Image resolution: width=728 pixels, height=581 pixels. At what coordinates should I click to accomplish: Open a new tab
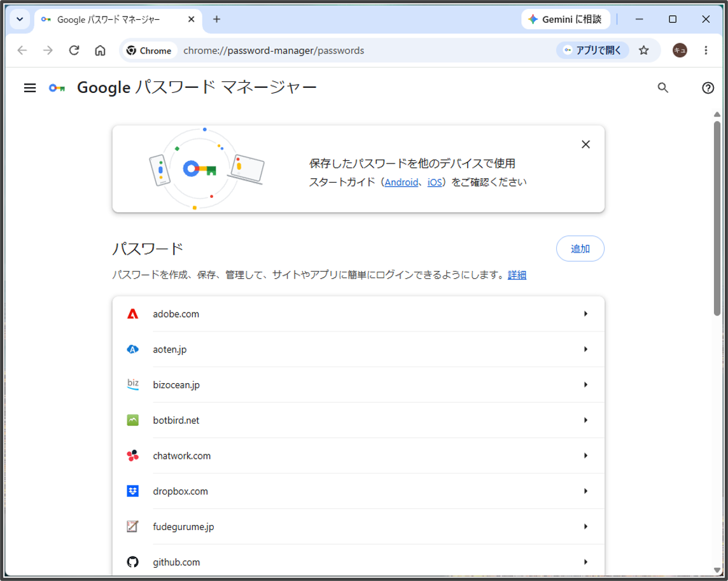click(216, 20)
